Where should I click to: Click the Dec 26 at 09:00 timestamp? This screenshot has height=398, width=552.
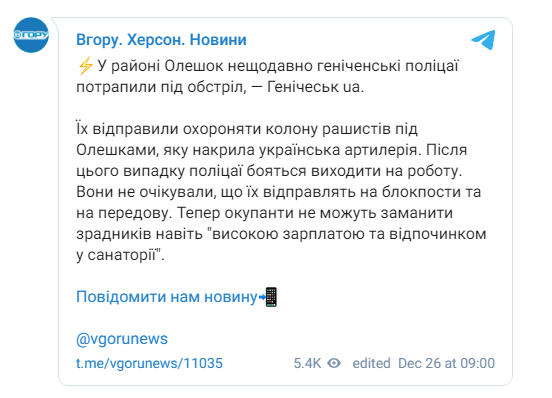pos(446,363)
